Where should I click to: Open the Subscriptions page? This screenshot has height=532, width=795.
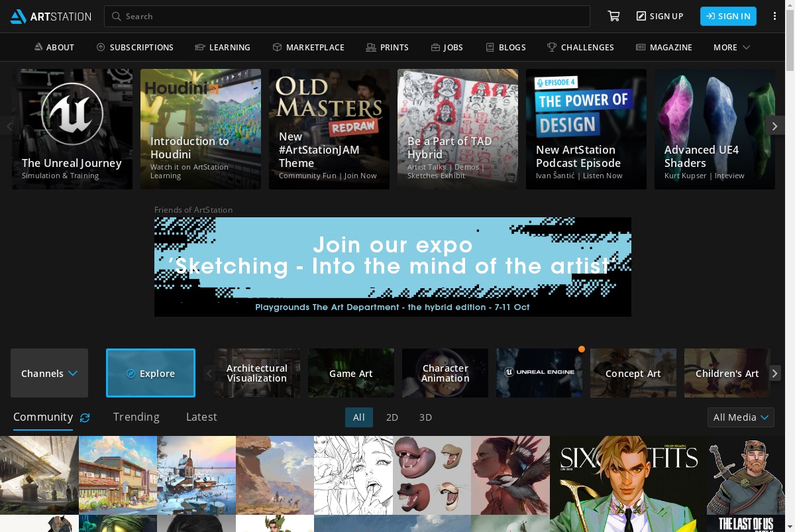pos(134,48)
